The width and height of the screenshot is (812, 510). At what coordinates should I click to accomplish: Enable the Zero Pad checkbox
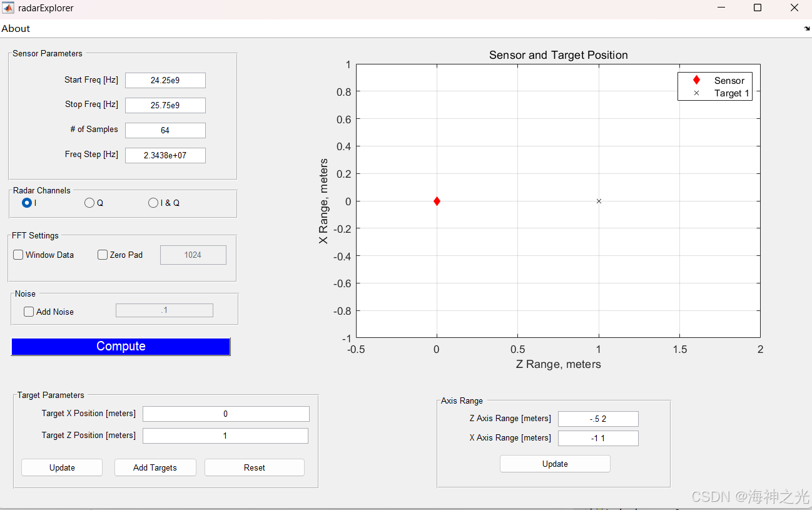tap(103, 255)
